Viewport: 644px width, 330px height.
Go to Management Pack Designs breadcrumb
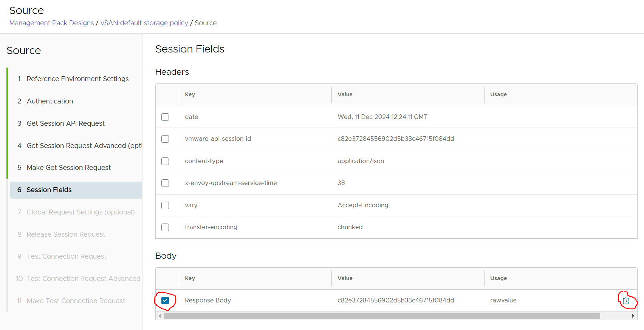[51, 23]
